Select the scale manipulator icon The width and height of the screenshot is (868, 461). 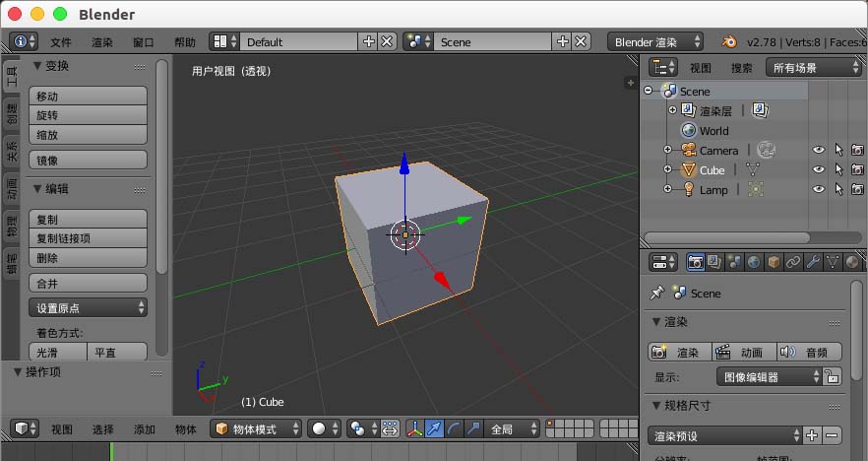click(x=473, y=428)
